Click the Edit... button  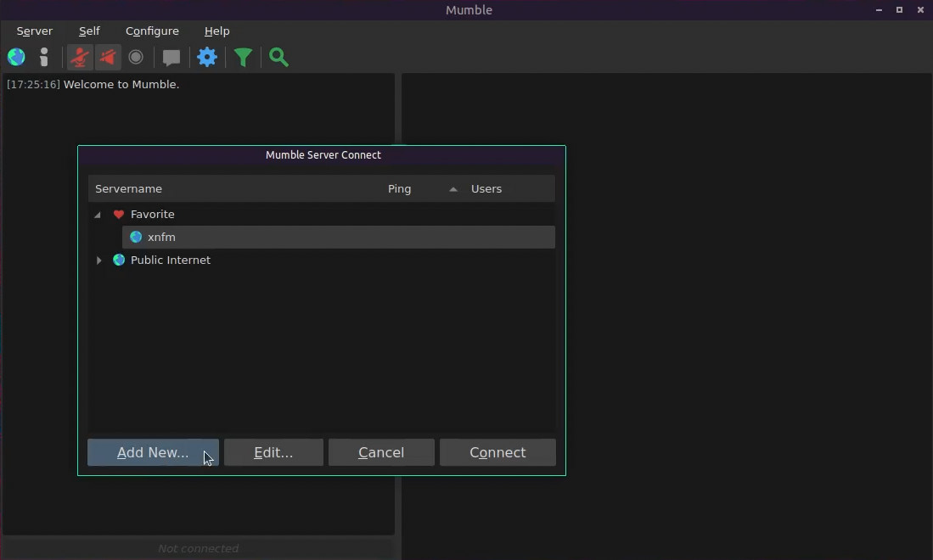pos(273,452)
